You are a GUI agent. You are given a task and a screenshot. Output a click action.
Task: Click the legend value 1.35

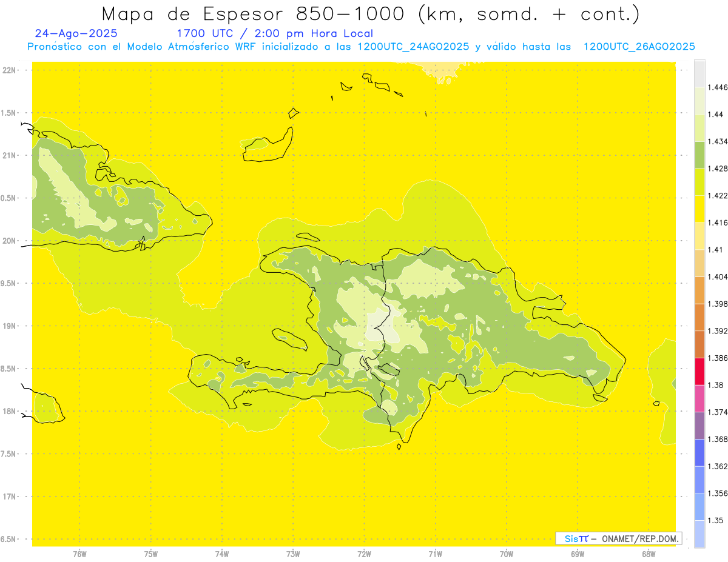coord(716,520)
